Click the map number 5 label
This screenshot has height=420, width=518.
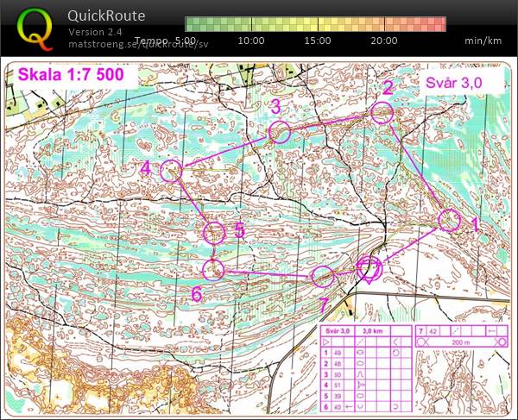pyautogui.click(x=240, y=230)
